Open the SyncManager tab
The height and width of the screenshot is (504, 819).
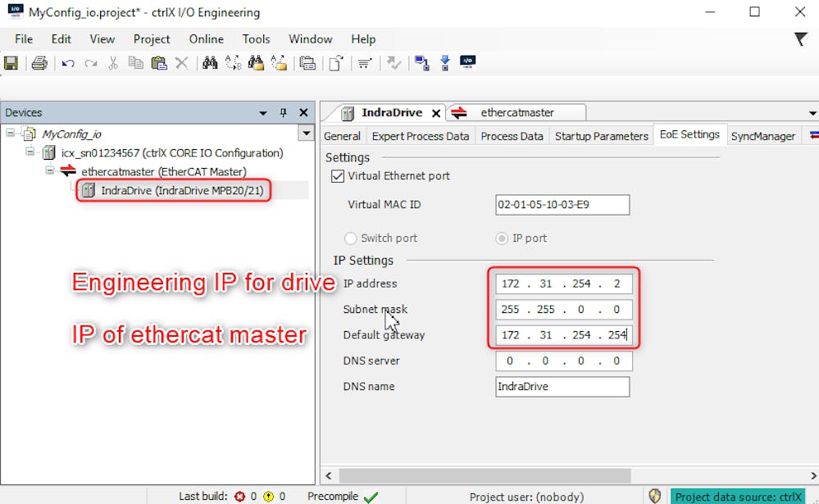point(762,136)
